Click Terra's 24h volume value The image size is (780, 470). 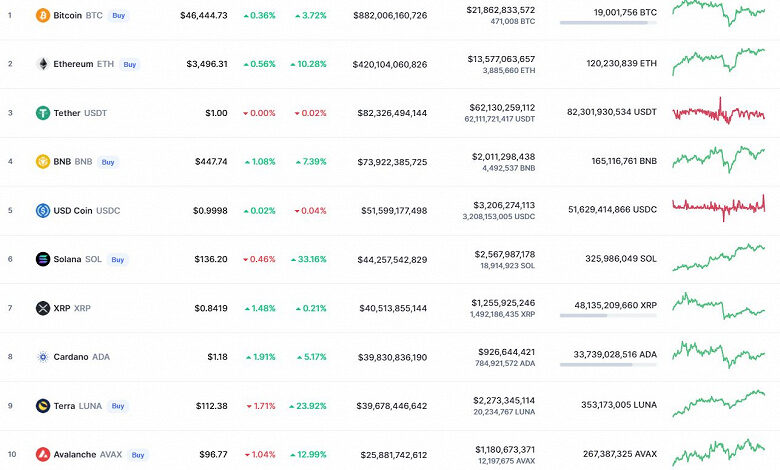[504, 400]
